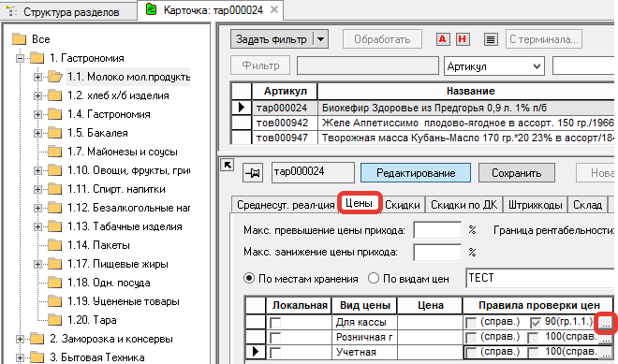618x364 pixels.
Task: Click the Все root folder icon
Action: (19, 39)
